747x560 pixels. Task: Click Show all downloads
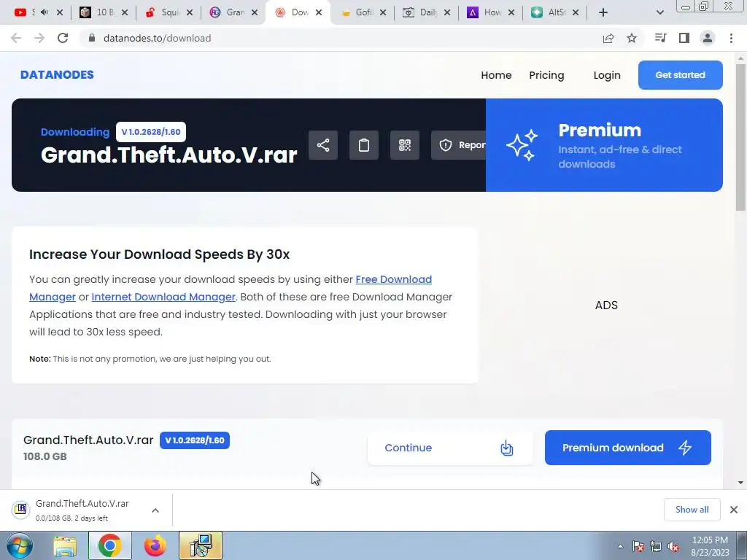point(692,510)
